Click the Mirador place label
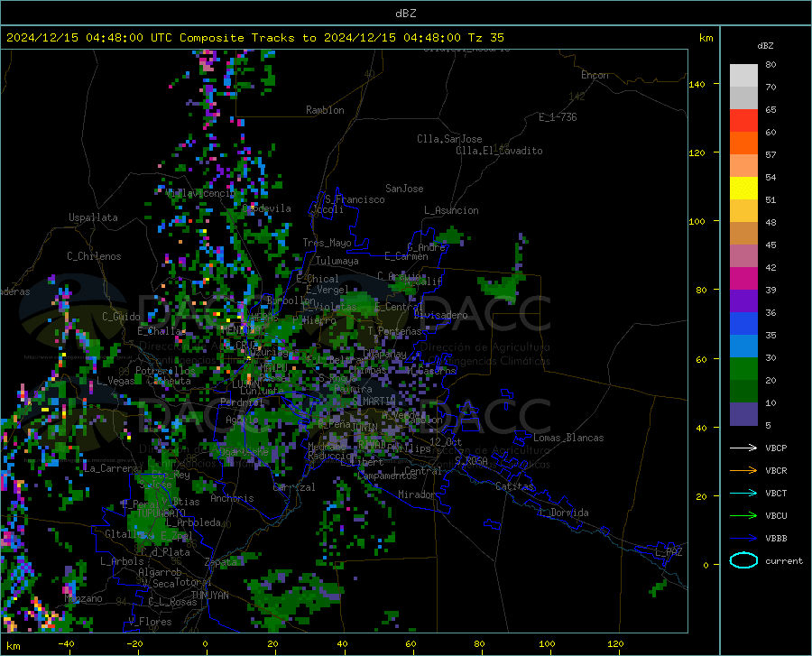812x656 pixels. 417,494
